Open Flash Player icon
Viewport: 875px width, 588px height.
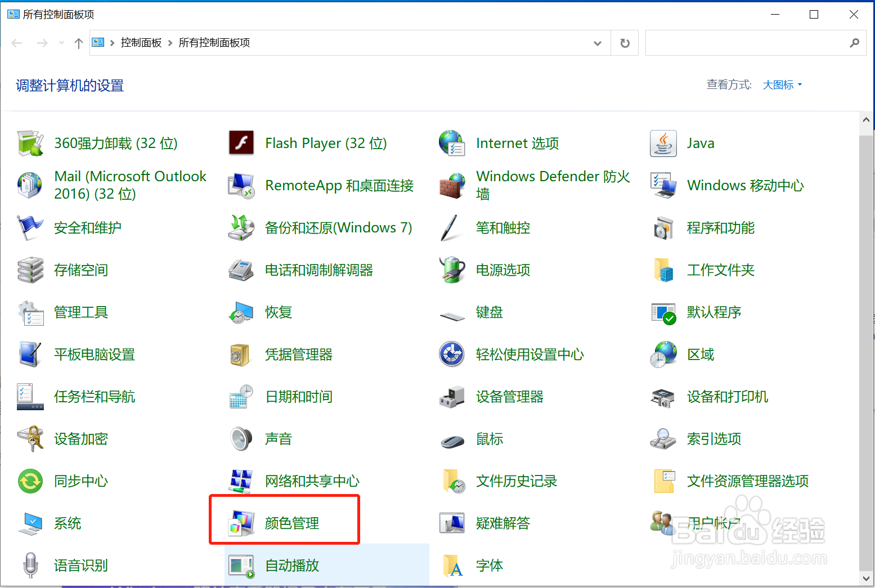click(241, 143)
